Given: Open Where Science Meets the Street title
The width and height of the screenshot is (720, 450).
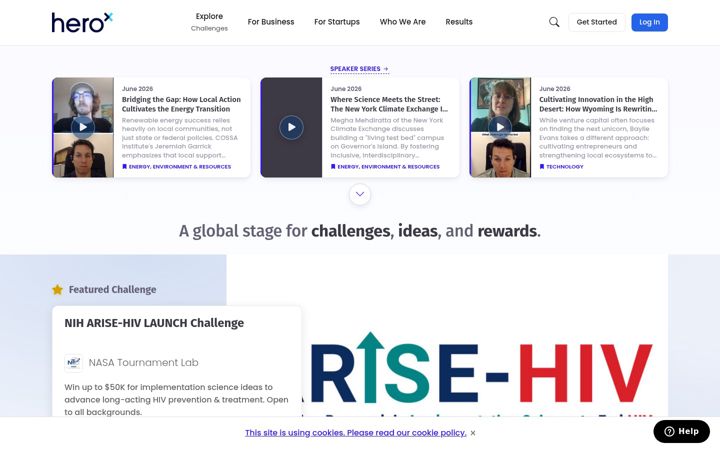Looking at the screenshot, I should [x=390, y=104].
